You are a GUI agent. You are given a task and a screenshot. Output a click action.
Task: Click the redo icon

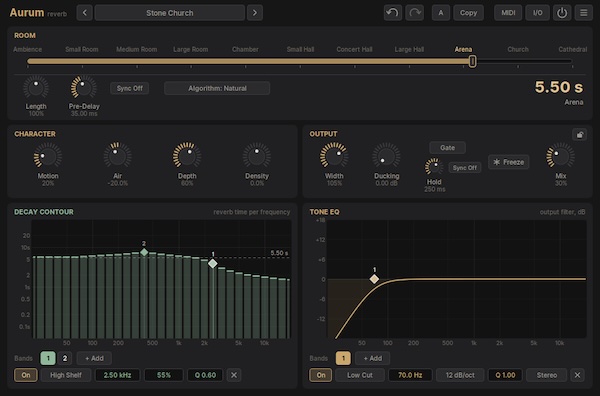(414, 13)
